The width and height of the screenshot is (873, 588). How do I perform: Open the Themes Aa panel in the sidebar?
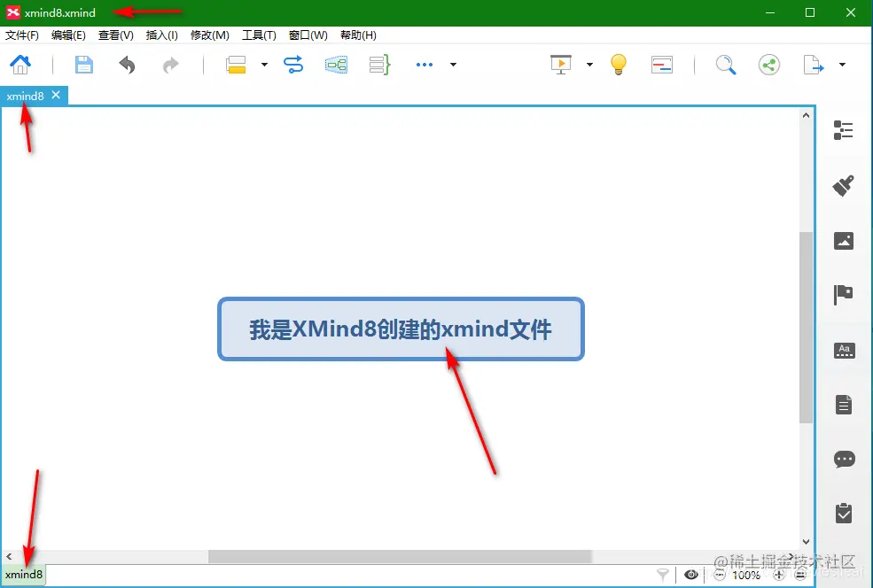point(844,350)
